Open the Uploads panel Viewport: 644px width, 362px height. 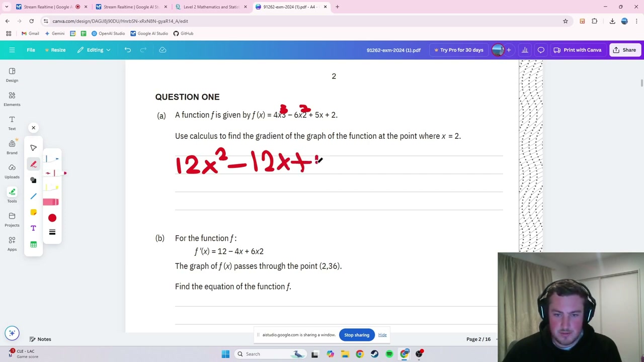[x=12, y=171]
